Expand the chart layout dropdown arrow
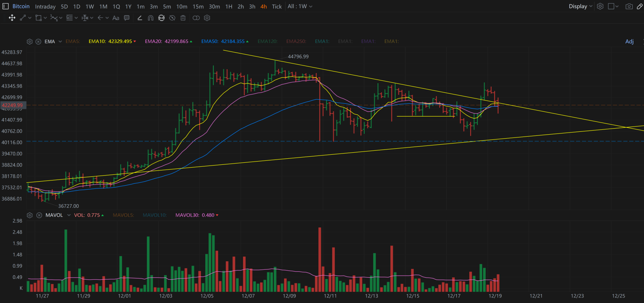This screenshot has height=303, width=644. (617, 6)
